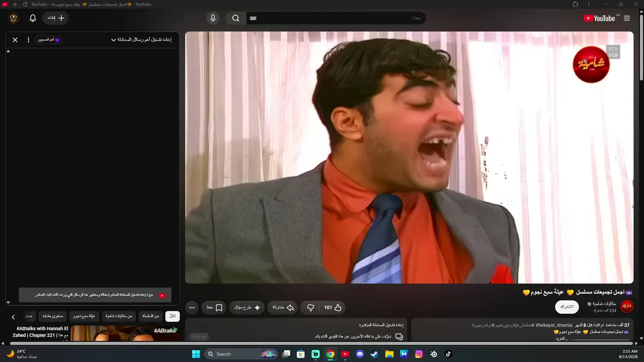This screenshot has height=362, width=644.
Task: Launch Steam from the taskbar
Action: [374, 354]
